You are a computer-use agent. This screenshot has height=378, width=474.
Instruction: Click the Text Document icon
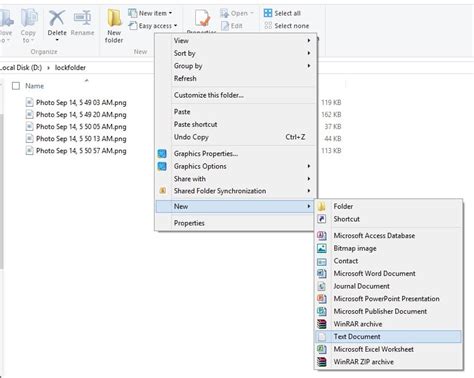click(x=322, y=337)
